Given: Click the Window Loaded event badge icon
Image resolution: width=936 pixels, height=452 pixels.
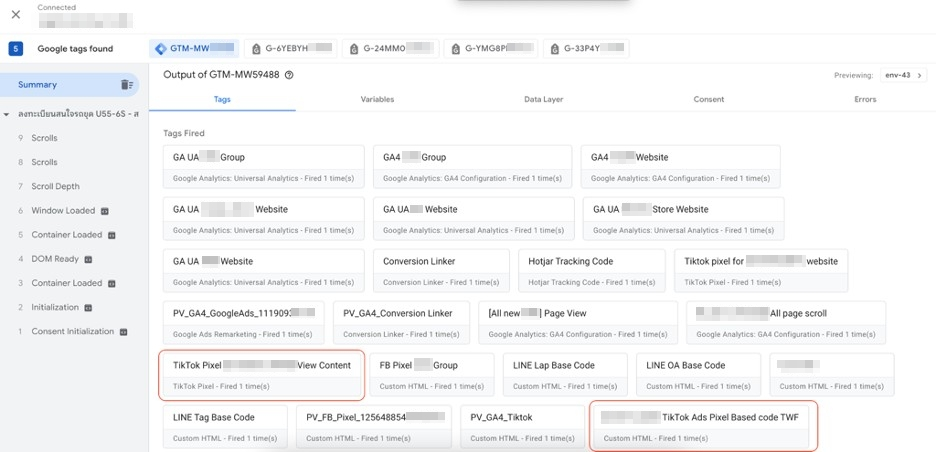Looking at the screenshot, I should tap(104, 211).
